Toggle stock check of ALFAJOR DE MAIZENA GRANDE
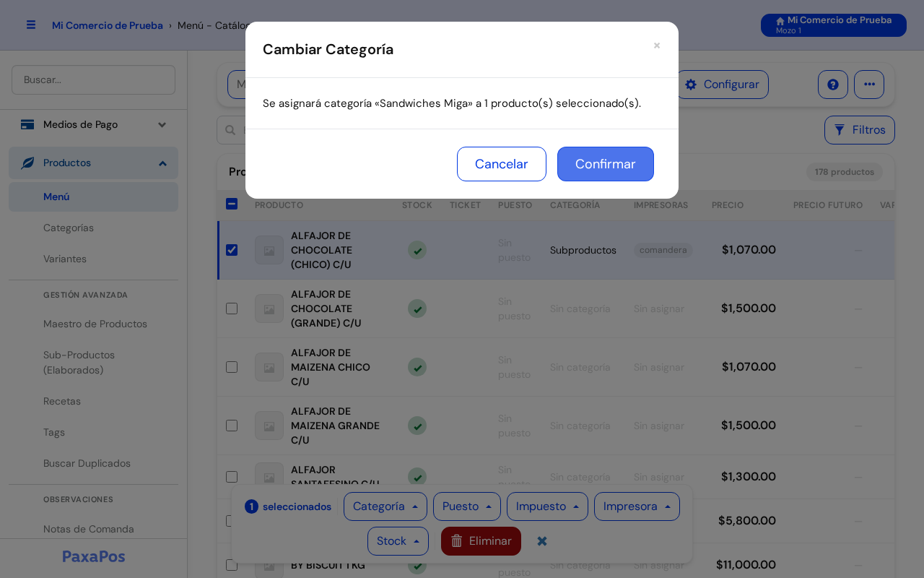The height and width of the screenshot is (578, 924). pyautogui.click(x=417, y=426)
